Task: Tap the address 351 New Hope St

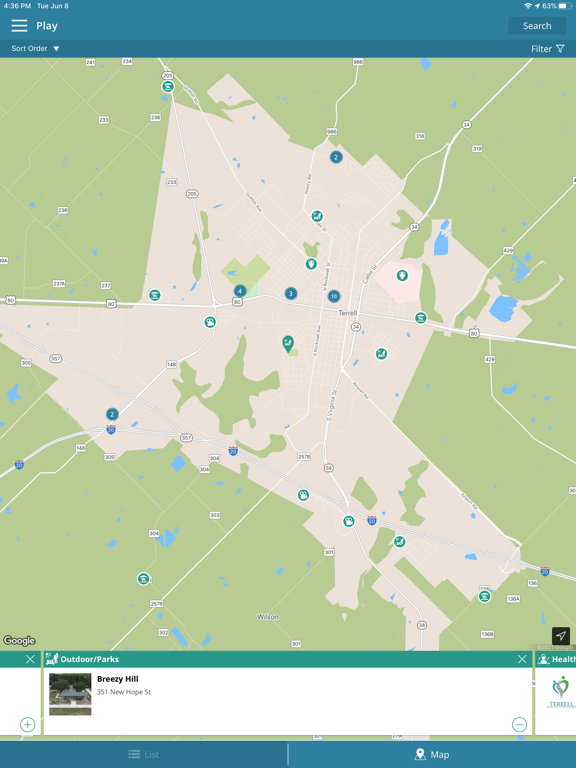Action: pos(124,692)
